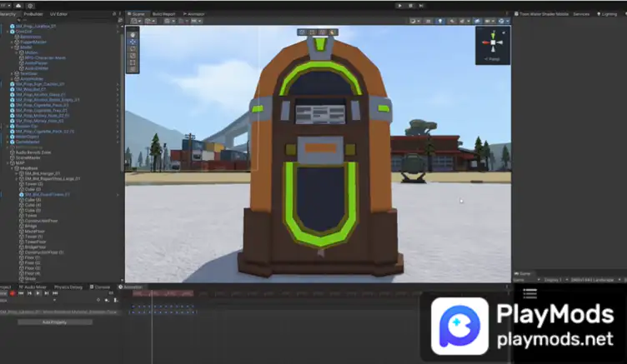Select SM_Prop_Jukebox_01 in the Hierarchy
This screenshot has height=364, width=627.
pos(36,26)
